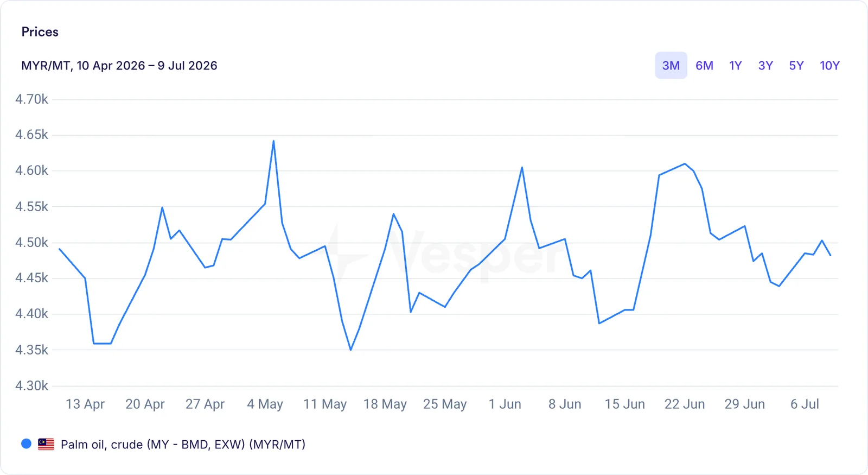Click the 4 May price peak
This screenshot has height=475, width=868.
coord(273,141)
